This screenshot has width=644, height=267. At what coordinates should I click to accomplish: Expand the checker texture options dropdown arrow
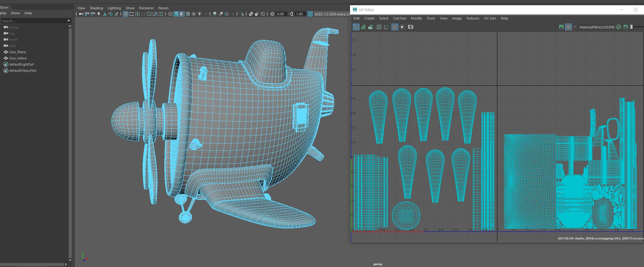coord(575,27)
